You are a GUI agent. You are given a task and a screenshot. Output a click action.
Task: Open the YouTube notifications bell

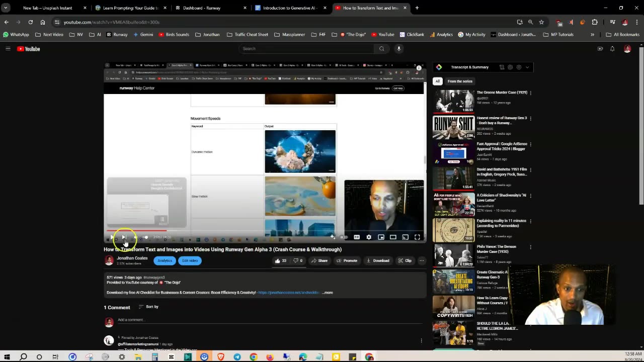coord(612,49)
